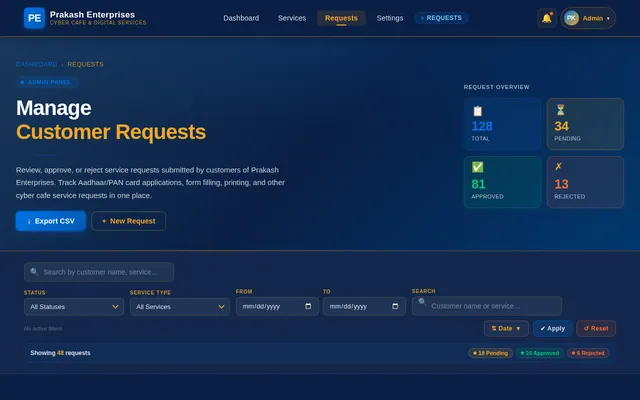Click the PK avatar circle

[571, 18]
